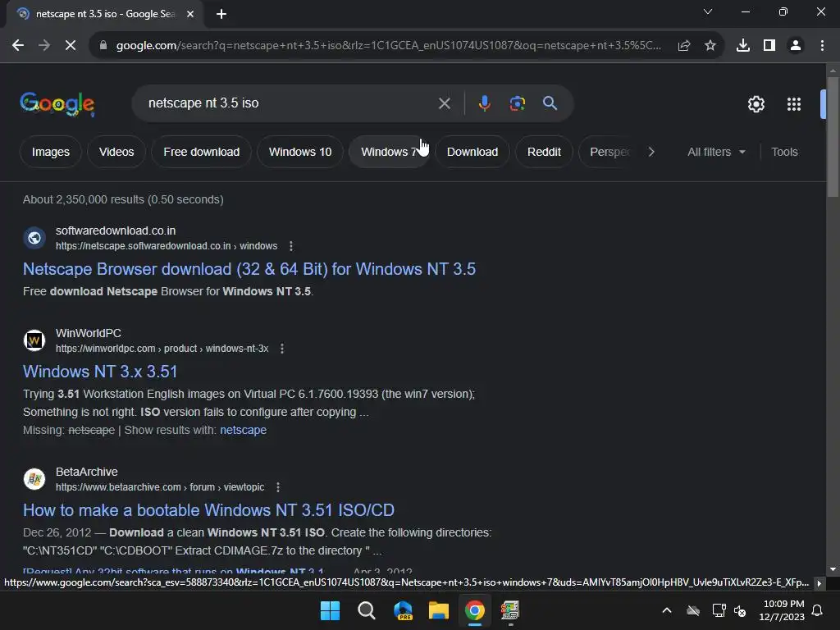Click the page vertical scrollbar thumb
The image size is (840, 630).
tap(833, 137)
